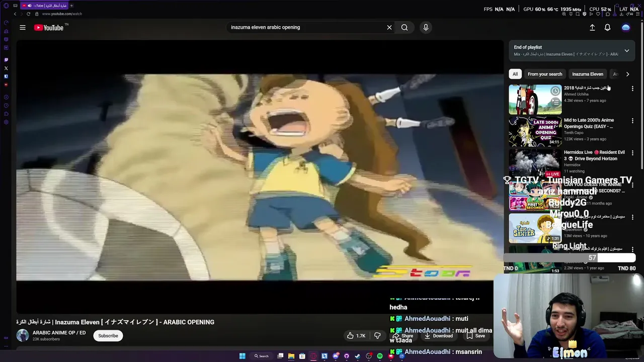Dislike the video

point(377,336)
